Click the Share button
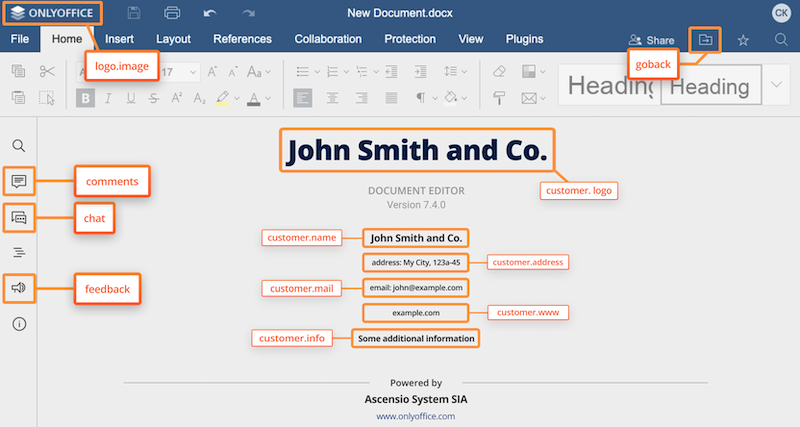 [651, 40]
